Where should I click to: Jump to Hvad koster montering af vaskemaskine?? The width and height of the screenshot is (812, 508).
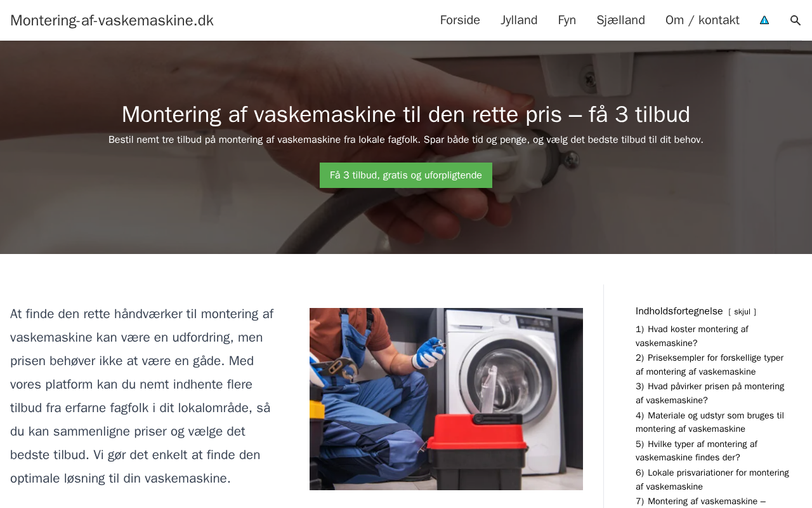coord(692,336)
